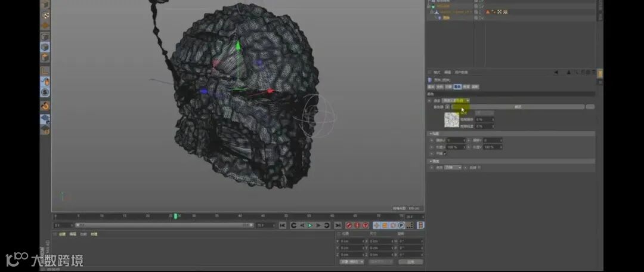This screenshot has height=272, width=644.
Task: Toggle the checkbox under the length fields
Action: (445, 153)
